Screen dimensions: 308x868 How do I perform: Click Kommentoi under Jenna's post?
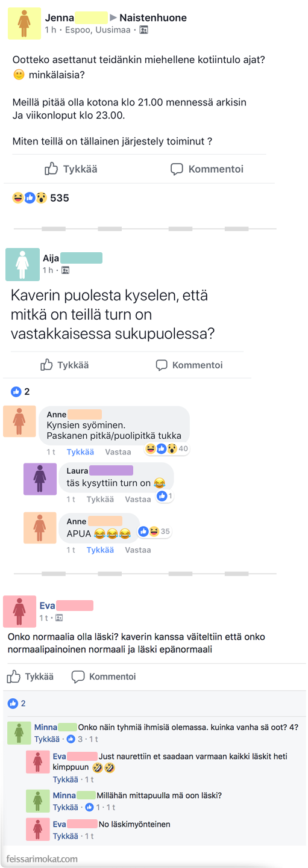pyautogui.click(x=207, y=169)
